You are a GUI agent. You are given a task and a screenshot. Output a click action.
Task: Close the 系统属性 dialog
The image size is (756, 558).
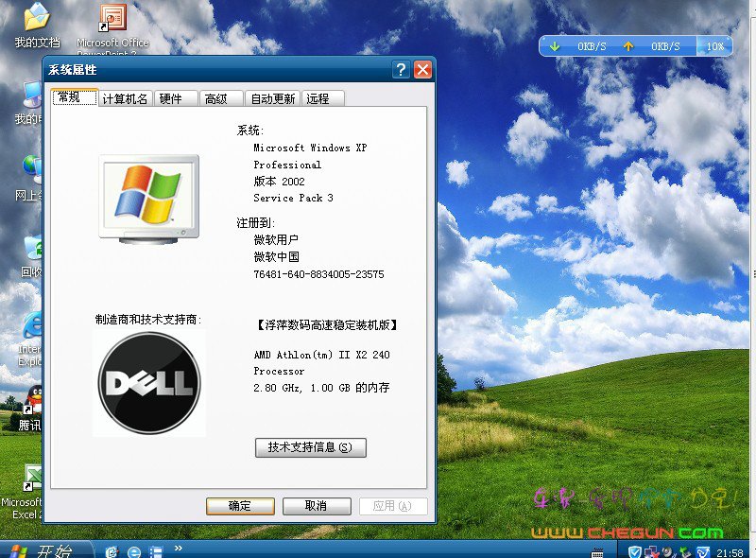[x=422, y=69]
